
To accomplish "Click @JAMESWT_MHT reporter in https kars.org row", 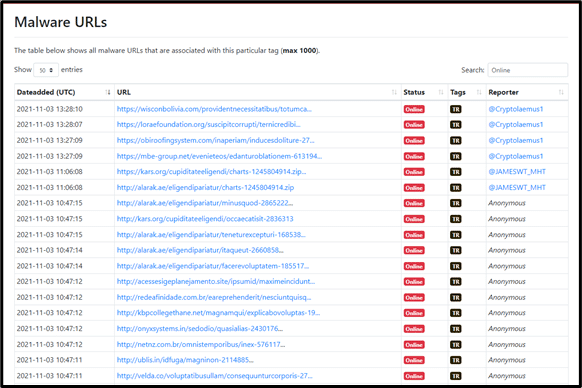I will point(517,172).
